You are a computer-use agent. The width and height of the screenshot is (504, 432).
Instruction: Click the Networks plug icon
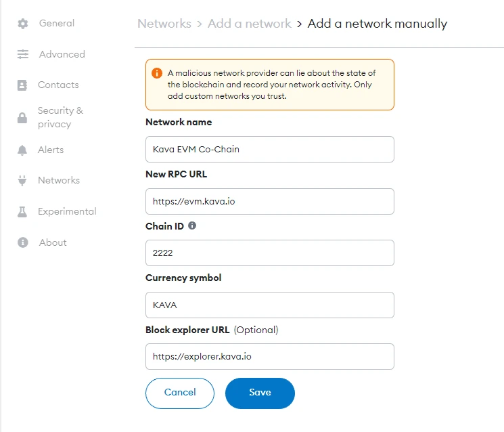coord(22,181)
